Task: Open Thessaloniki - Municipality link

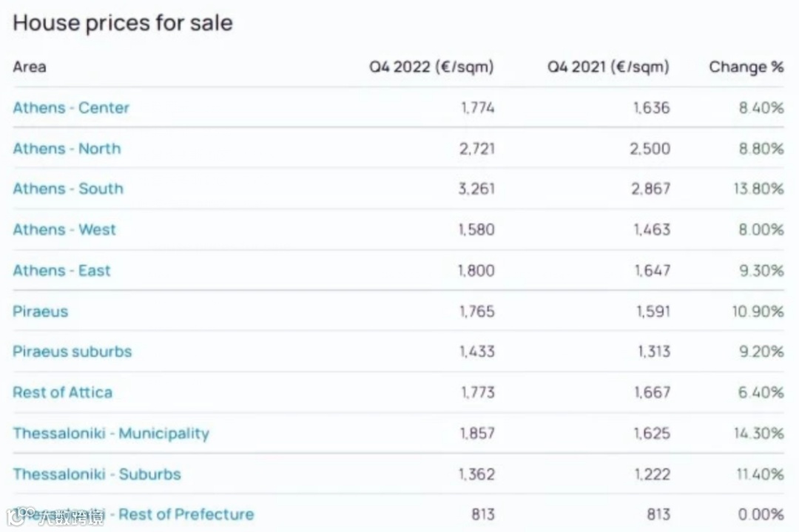Action: (111, 434)
